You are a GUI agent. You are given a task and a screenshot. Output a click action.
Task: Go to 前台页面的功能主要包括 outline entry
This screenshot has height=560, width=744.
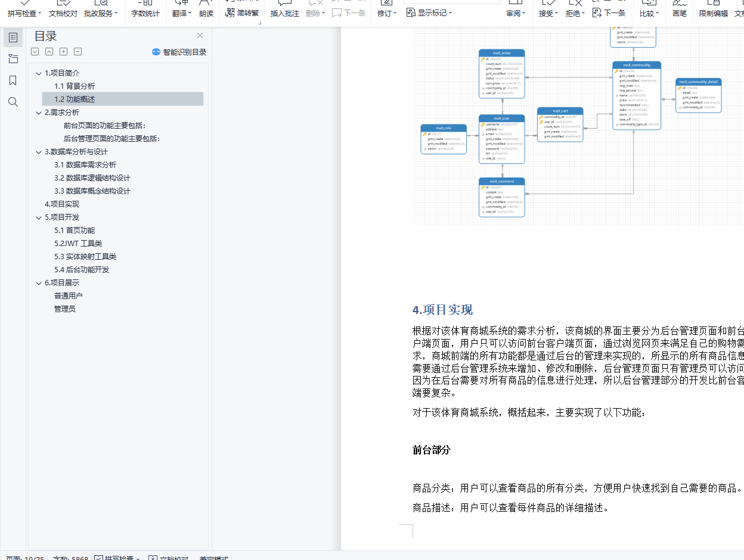(x=105, y=126)
